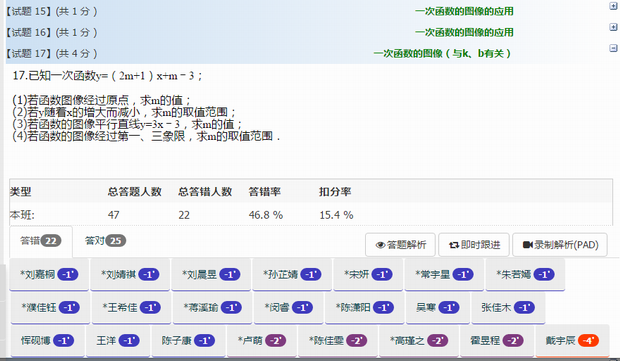
Task: Select student 王洋 with -1' score
Action: pos(118,340)
